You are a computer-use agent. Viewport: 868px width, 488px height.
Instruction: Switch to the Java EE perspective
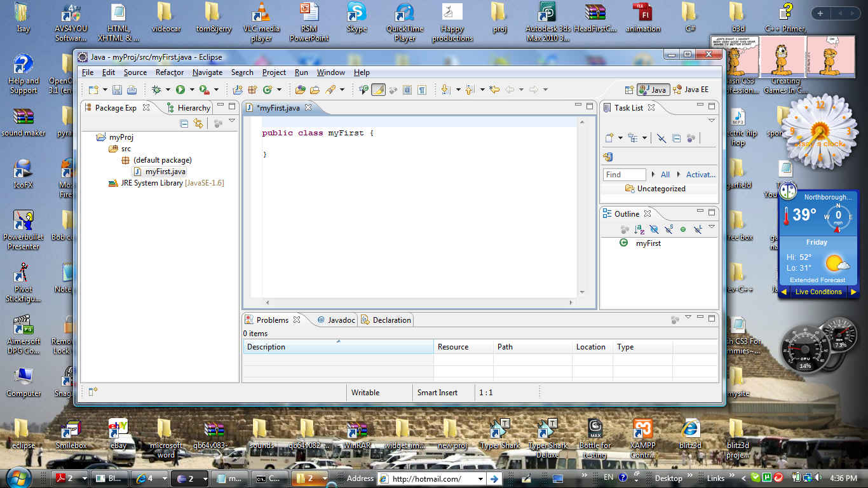coord(691,90)
